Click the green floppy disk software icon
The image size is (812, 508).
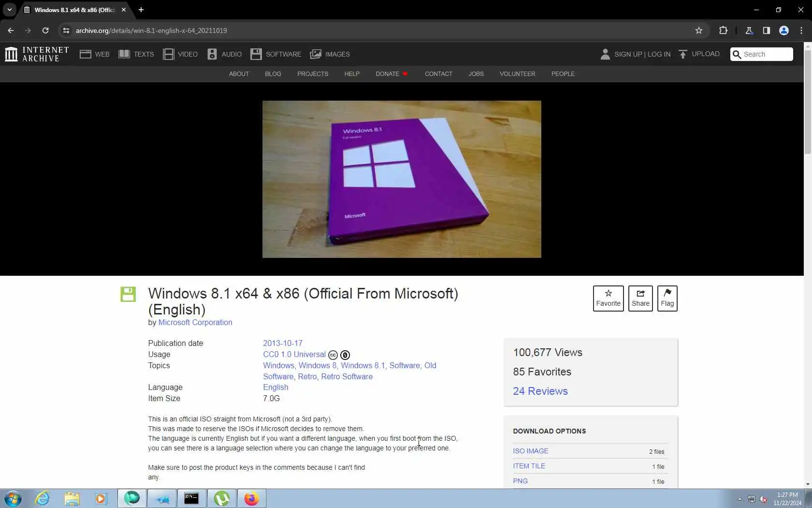point(128,294)
